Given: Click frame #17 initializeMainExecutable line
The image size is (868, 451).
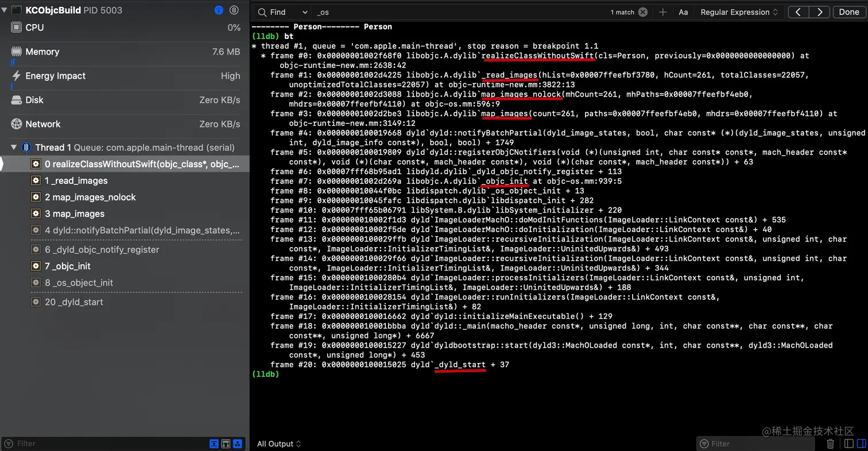Looking at the screenshot, I should pyautogui.click(x=441, y=316).
